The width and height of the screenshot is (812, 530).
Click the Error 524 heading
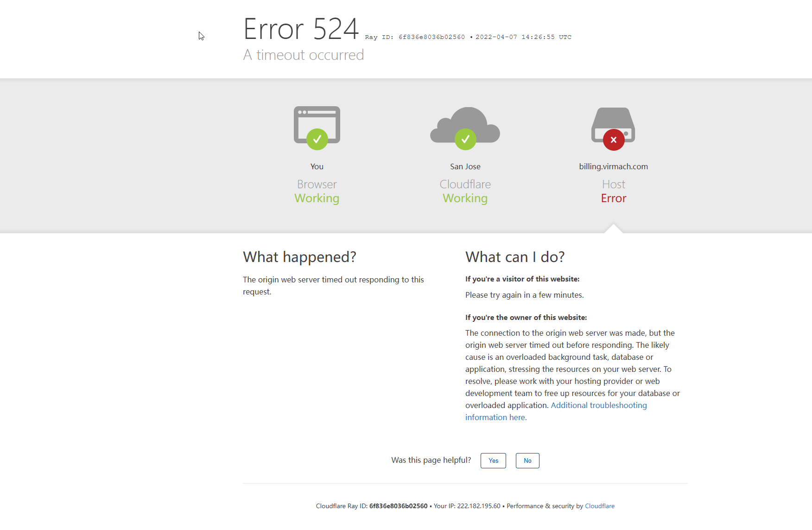(301, 29)
